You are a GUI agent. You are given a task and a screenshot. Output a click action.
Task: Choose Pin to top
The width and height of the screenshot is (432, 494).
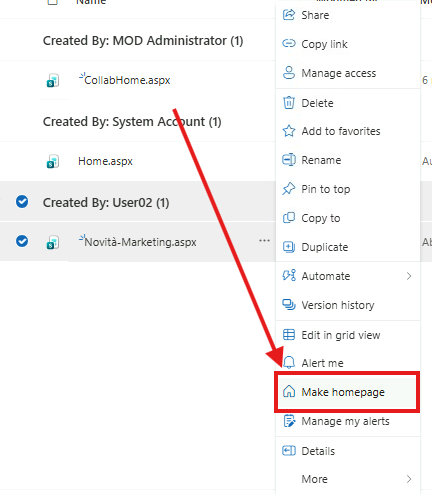(348, 189)
